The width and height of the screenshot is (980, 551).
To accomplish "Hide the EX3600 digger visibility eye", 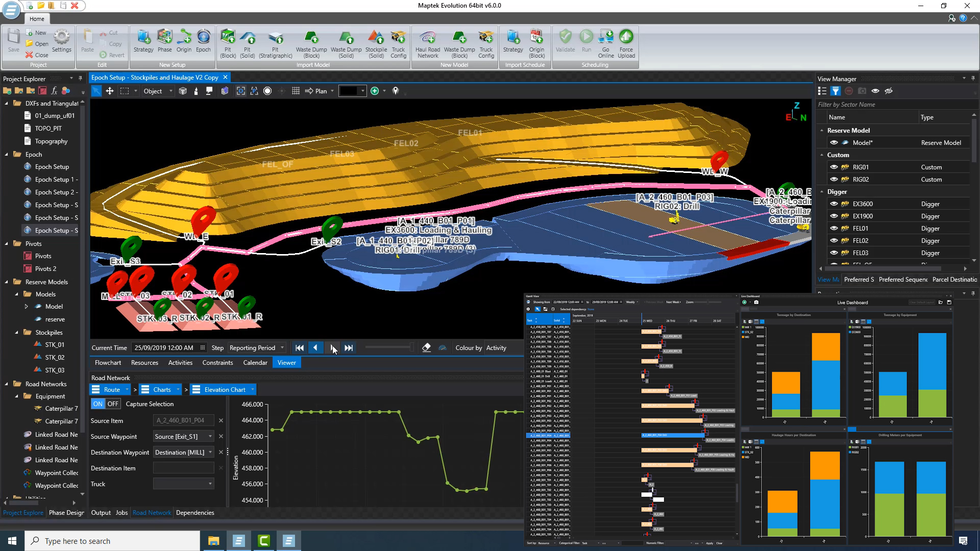I will click(x=834, y=204).
